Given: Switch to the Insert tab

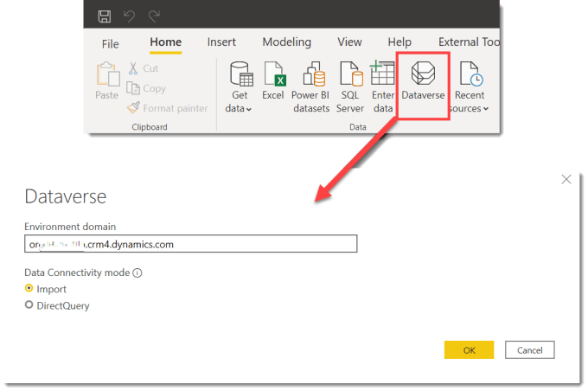Looking at the screenshot, I should (221, 42).
